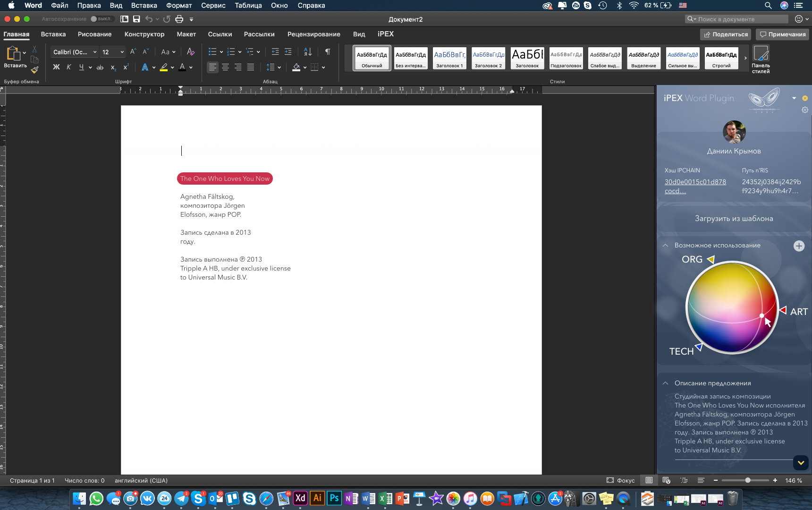Click the zoom in plus icon
This screenshot has height=510, width=812.
[775, 481]
